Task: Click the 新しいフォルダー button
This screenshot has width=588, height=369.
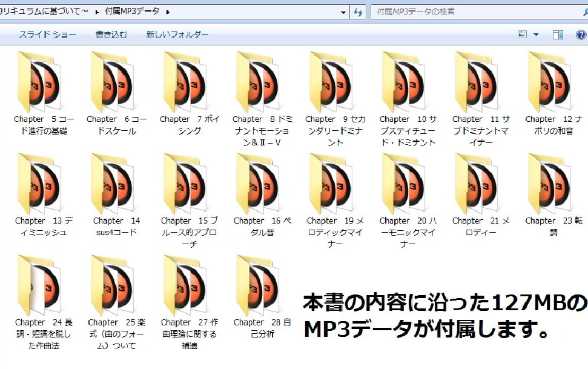Action: tap(177, 35)
